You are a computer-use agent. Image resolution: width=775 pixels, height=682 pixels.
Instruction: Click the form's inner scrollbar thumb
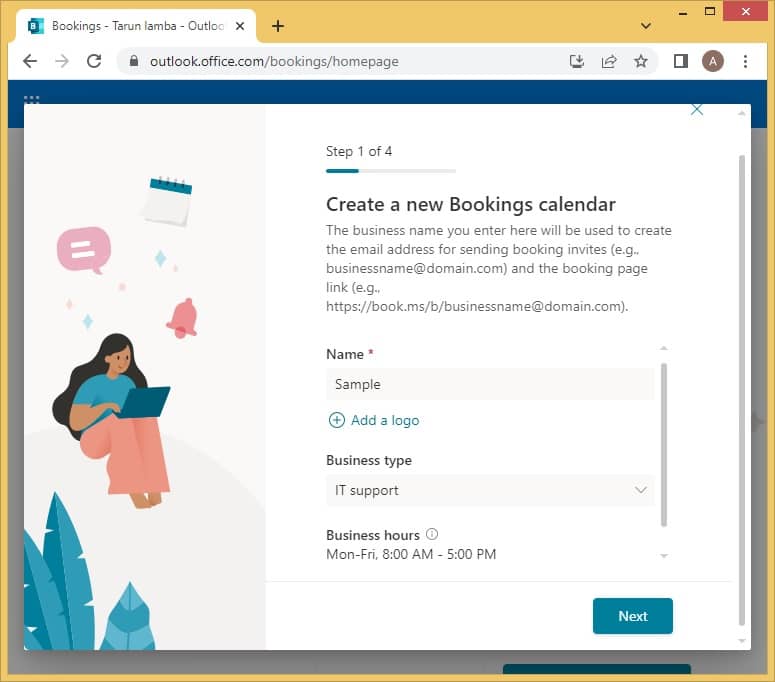[664, 445]
